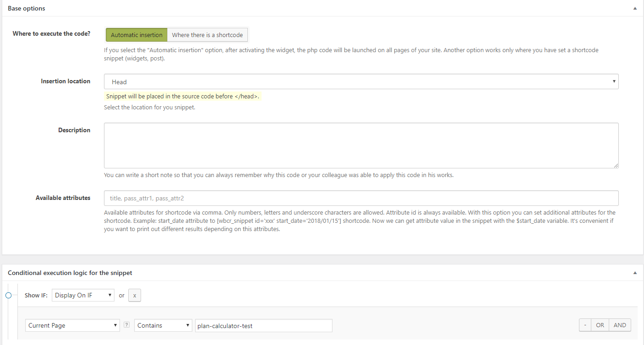Screen dimensions: 644x345
Task: Click the question mark help icon
Action: [127, 325]
